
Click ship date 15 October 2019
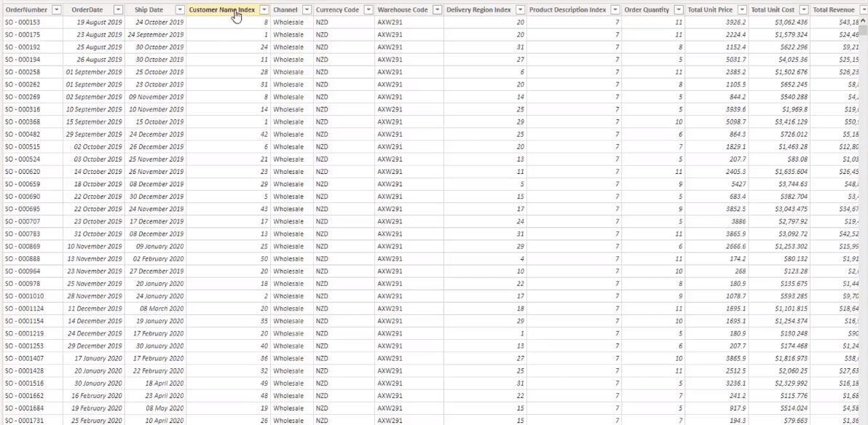(155, 122)
